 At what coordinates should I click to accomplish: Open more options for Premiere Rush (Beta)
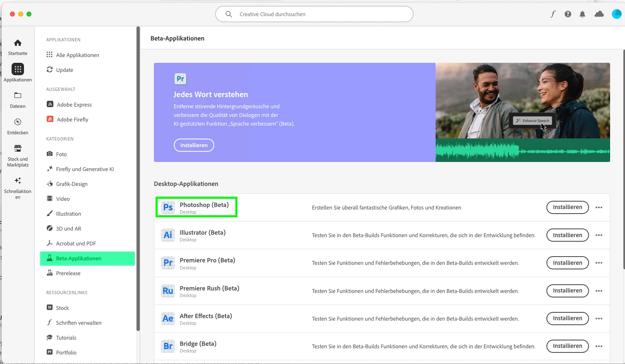click(599, 291)
